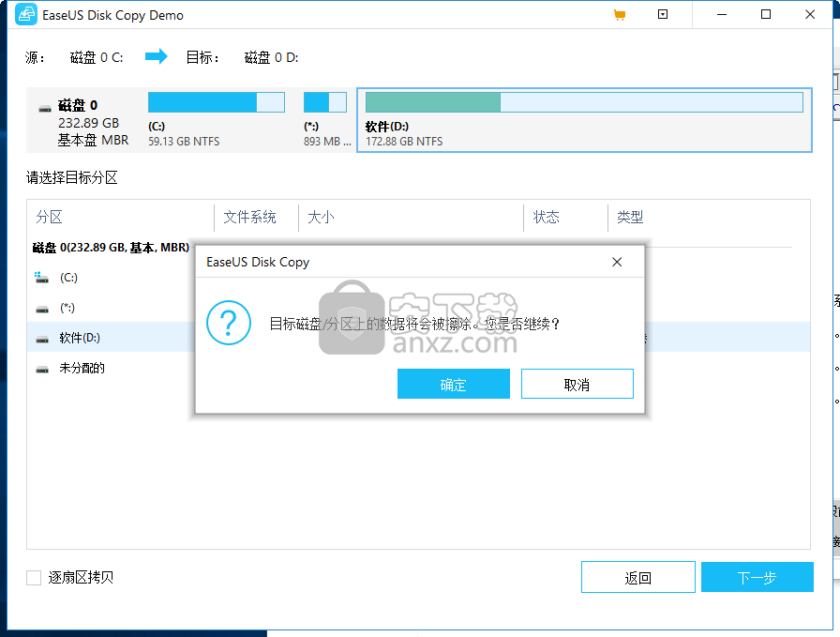Click the shopping cart purchase icon
The height and width of the screenshot is (637, 840).
(x=620, y=15)
